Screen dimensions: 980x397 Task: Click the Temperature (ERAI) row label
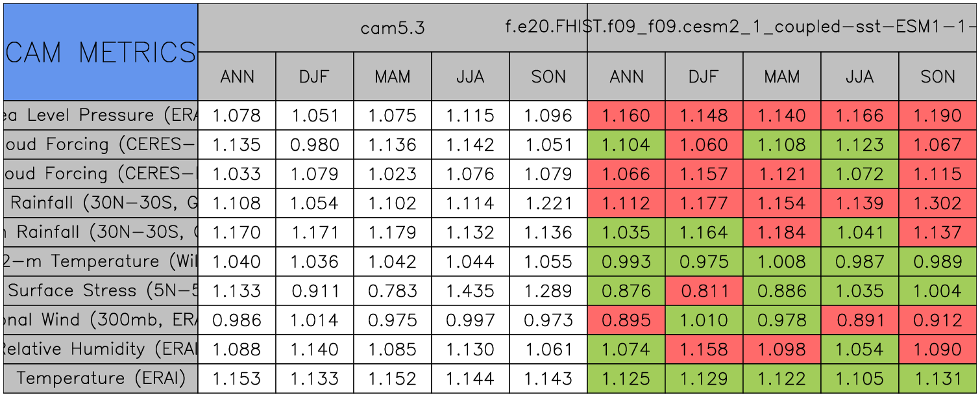[x=101, y=378]
